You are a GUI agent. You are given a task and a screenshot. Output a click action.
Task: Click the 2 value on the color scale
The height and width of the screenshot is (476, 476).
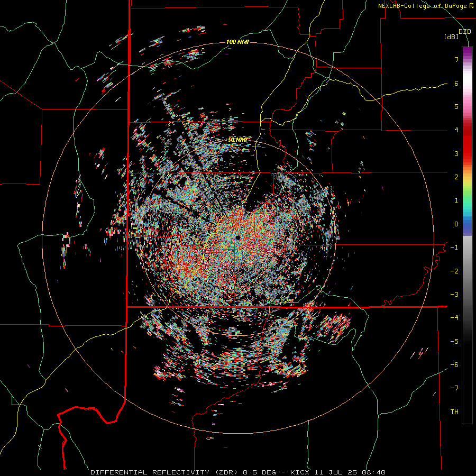click(456, 177)
